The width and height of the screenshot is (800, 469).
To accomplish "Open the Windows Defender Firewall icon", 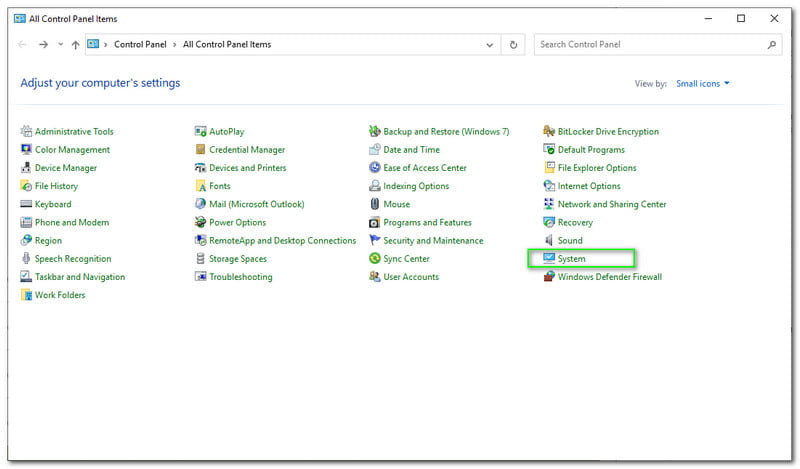I will 549,277.
